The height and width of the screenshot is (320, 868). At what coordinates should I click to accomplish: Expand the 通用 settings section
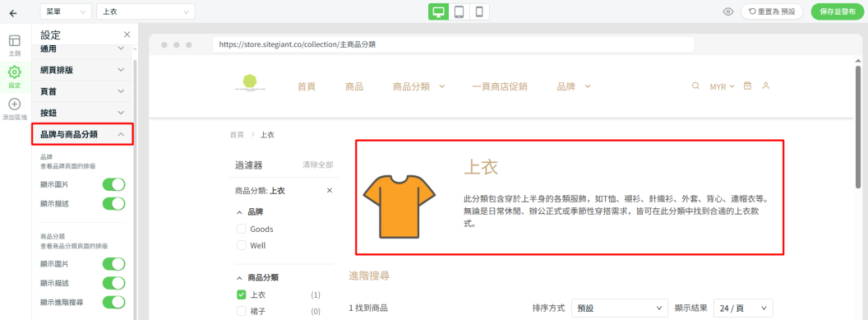(x=82, y=50)
